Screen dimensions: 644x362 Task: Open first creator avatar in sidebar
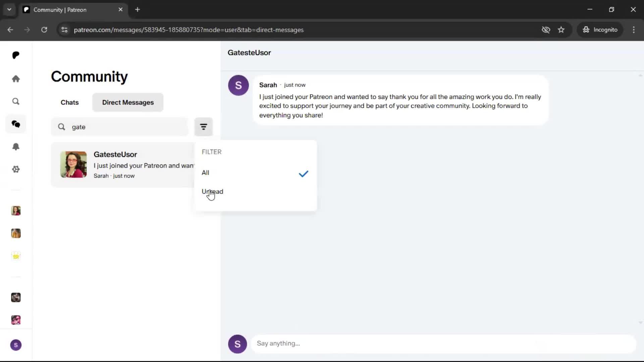16,210
